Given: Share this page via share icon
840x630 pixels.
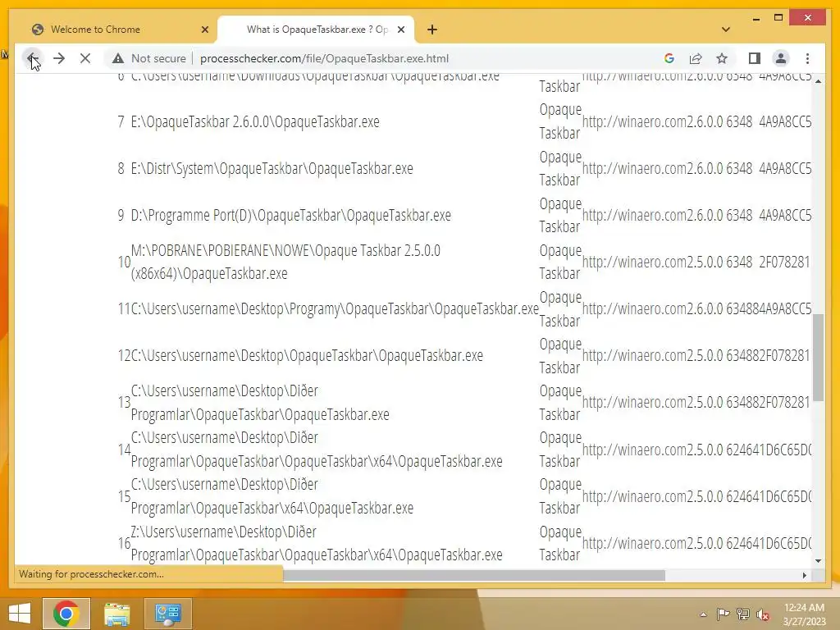Looking at the screenshot, I should [x=696, y=58].
